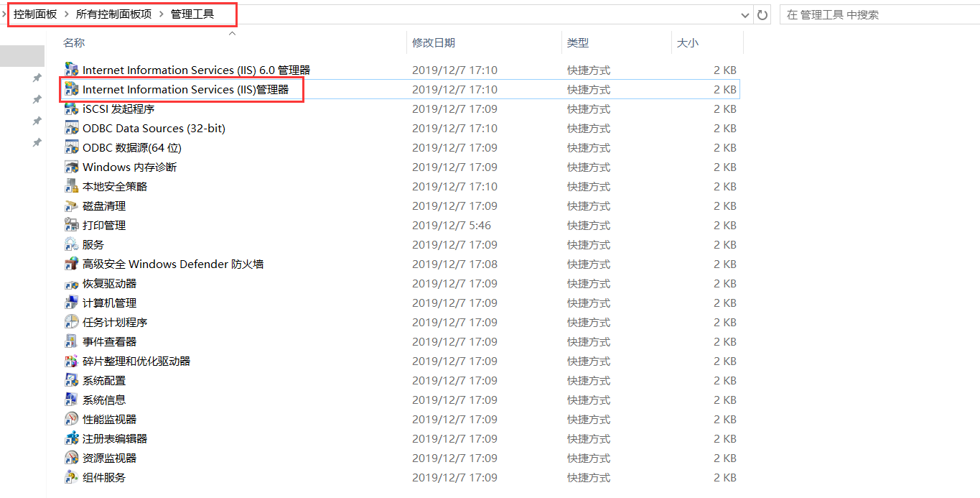Click 快捷方式 in the 注册表编辑器 row
The height and width of the screenshot is (498, 980).
[589, 438]
